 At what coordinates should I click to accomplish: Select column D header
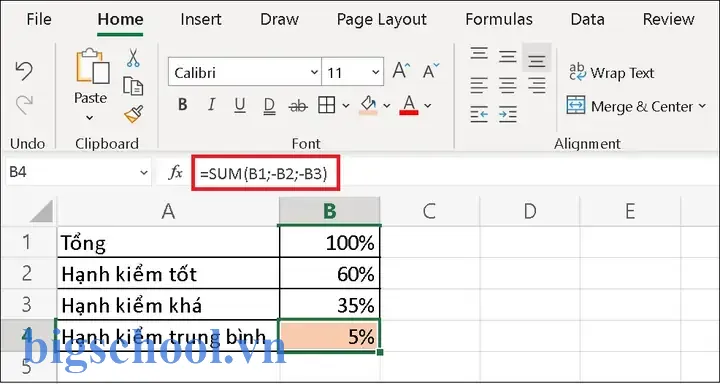tap(530, 211)
